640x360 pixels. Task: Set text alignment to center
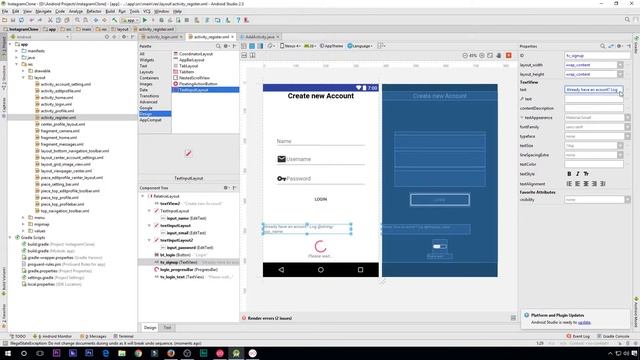click(586, 184)
